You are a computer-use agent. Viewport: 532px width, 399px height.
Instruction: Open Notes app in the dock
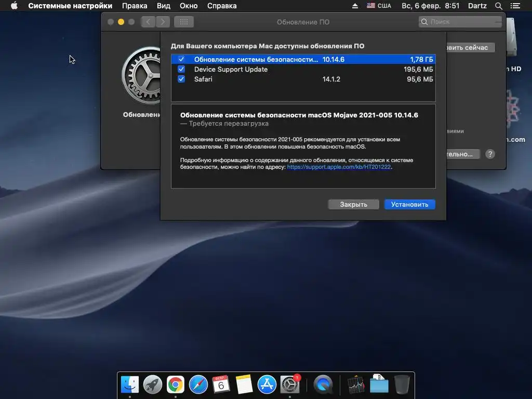[x=244, y=384]
